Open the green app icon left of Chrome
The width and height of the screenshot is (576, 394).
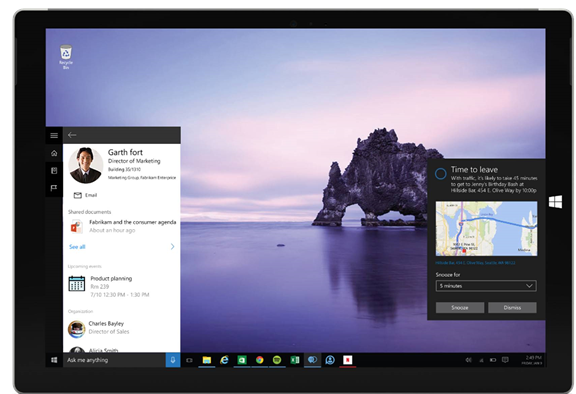(x=242, y=360)
